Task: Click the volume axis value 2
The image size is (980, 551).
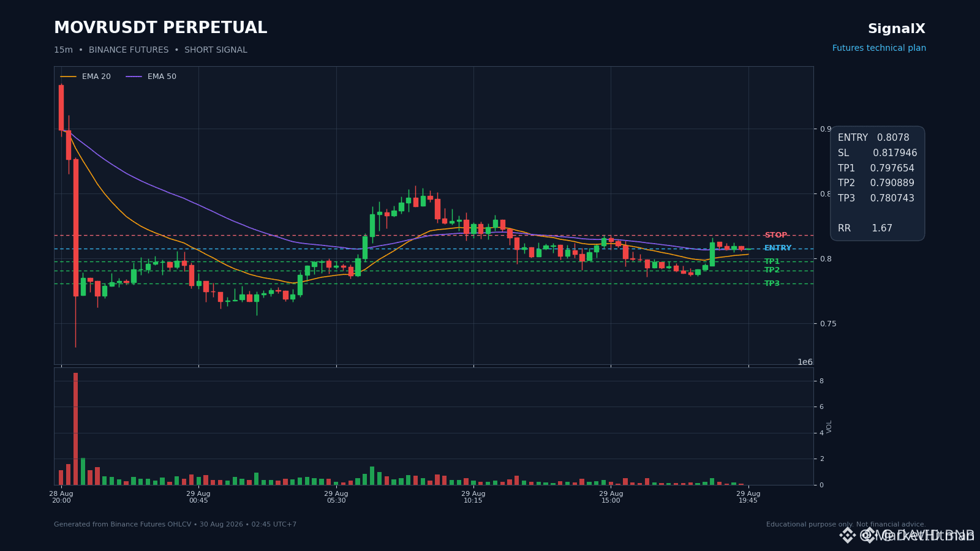Action: coord(822,459)
